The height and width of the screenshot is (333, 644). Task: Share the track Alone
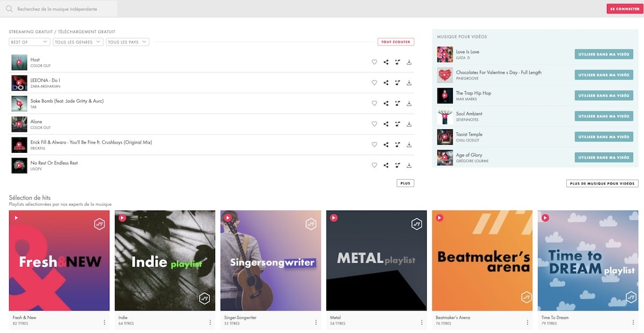coord(386,124)
